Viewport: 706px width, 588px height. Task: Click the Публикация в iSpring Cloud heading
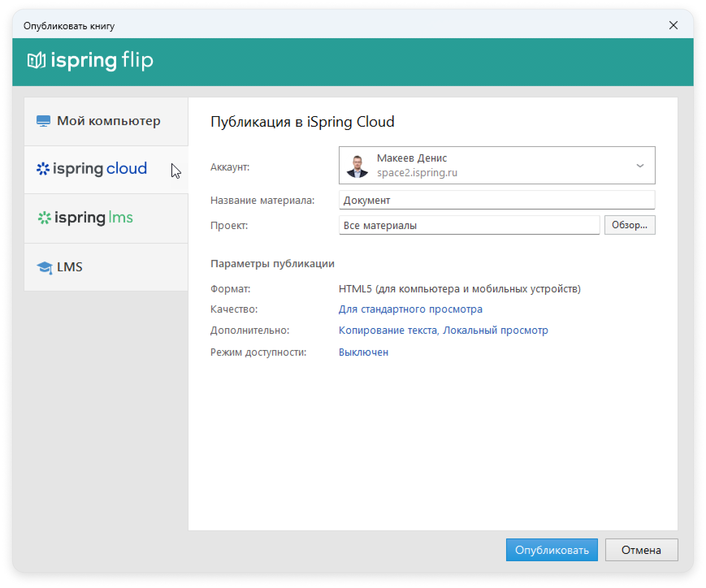[302, 122]
